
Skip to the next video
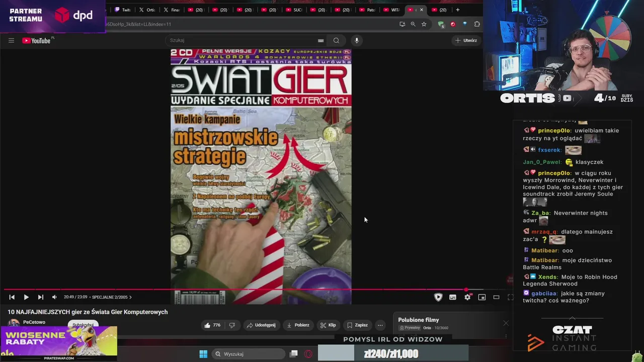pos(41,297)
